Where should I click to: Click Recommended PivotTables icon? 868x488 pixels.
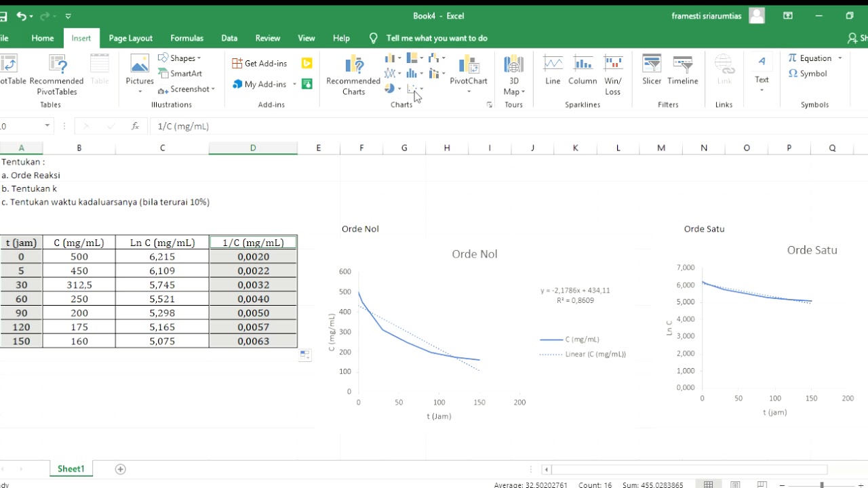coord(57,64)
